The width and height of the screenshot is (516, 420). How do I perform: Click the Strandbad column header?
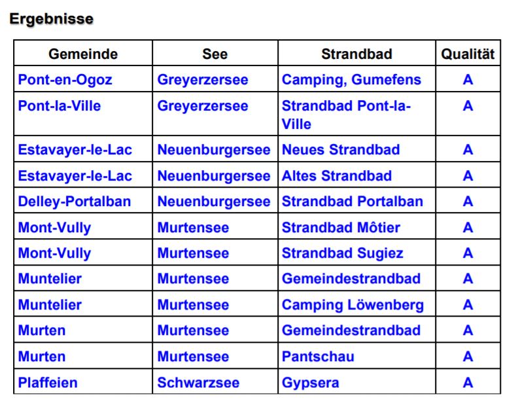(x=356, y=54)
